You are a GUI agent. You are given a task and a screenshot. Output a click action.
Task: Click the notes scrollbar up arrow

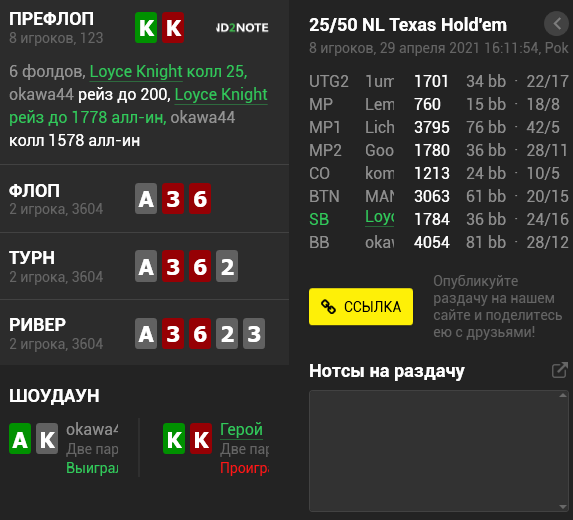(563, 395)
